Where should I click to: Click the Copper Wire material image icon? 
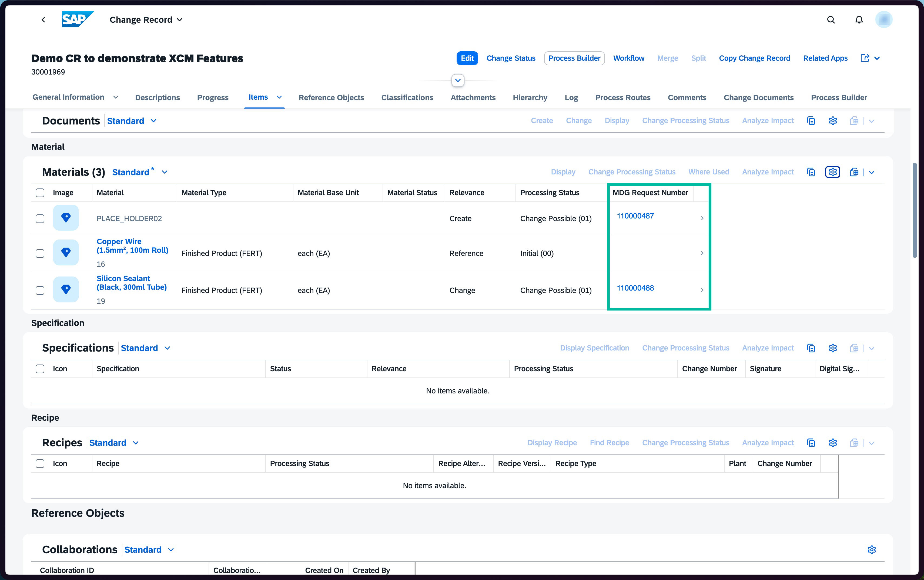66,252
